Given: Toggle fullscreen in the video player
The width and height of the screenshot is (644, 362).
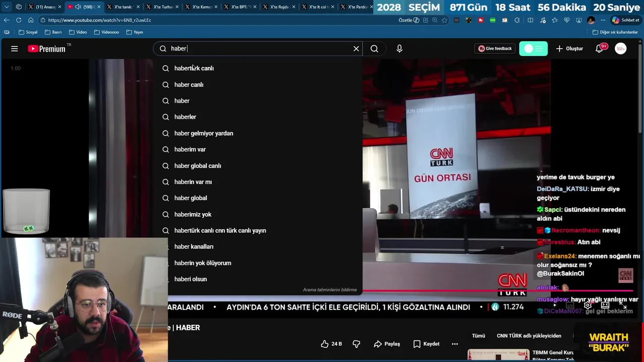Looking at the screenshot, I should (623, 305).
